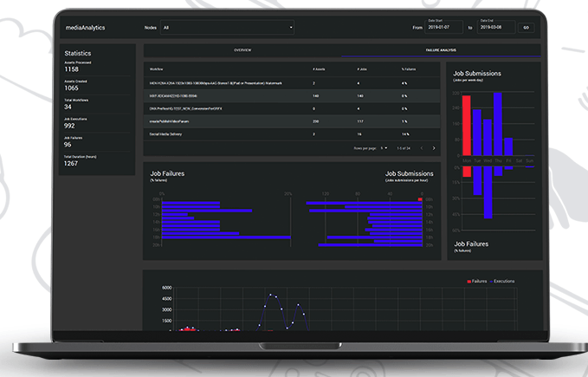
Task: Open the Rows per page dropdown
Action: [384, 148]
